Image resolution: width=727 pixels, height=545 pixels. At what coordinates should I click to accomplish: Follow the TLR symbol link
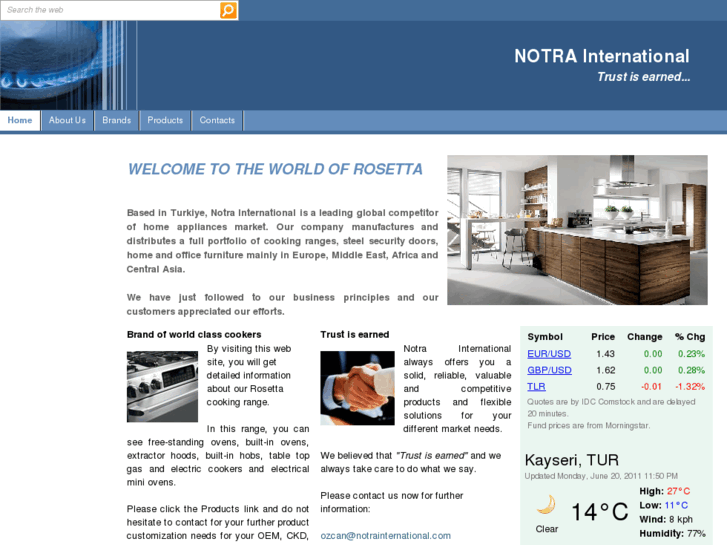click(x=536, y=386)
